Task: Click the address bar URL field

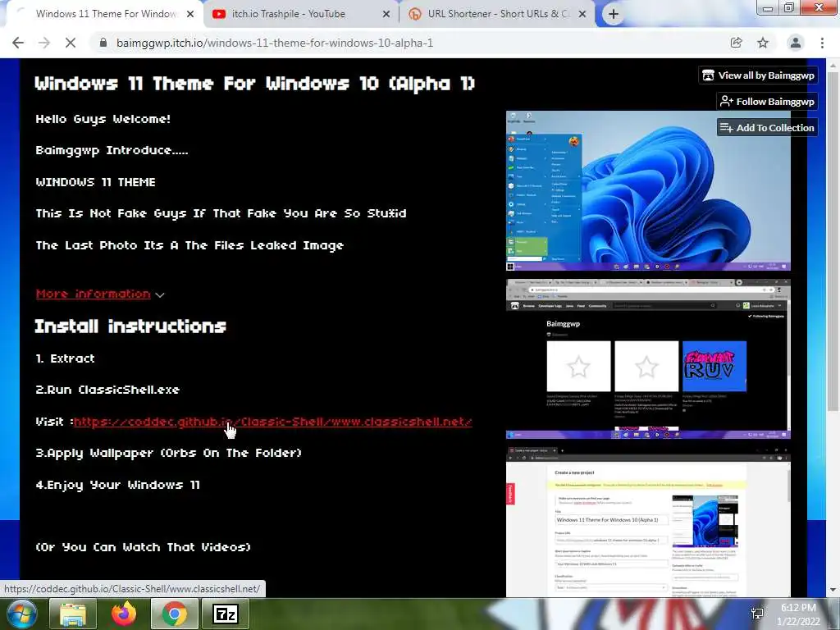Action: [407, 43]
